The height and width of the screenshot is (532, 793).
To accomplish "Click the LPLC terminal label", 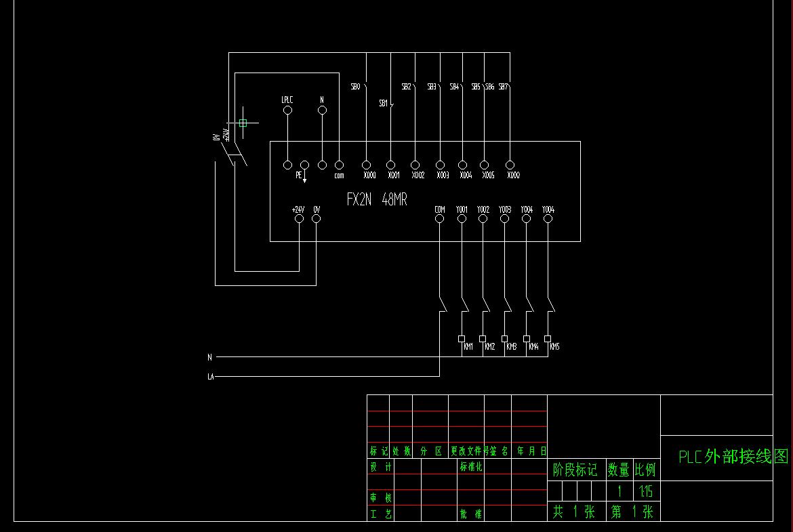I will 287,100.
